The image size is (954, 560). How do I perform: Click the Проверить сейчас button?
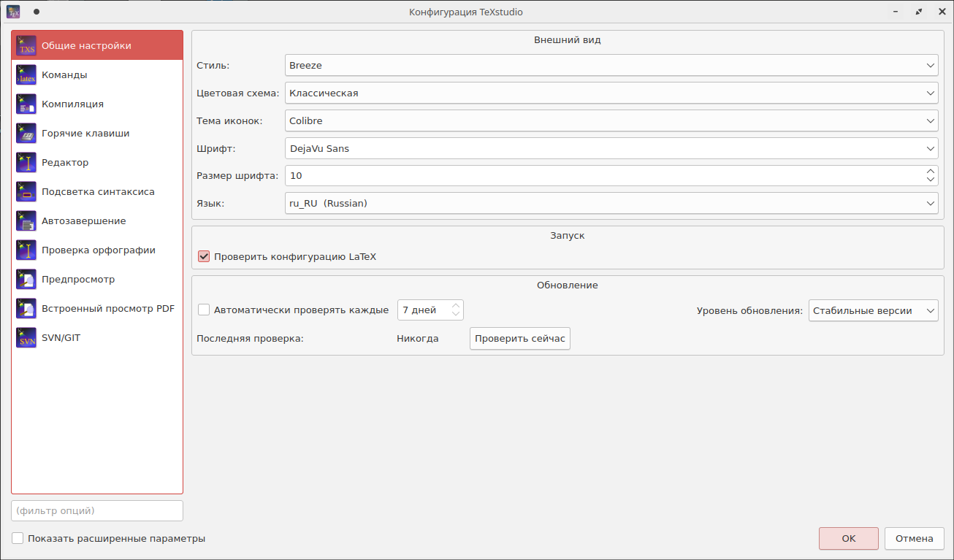[x=520, y=339]
